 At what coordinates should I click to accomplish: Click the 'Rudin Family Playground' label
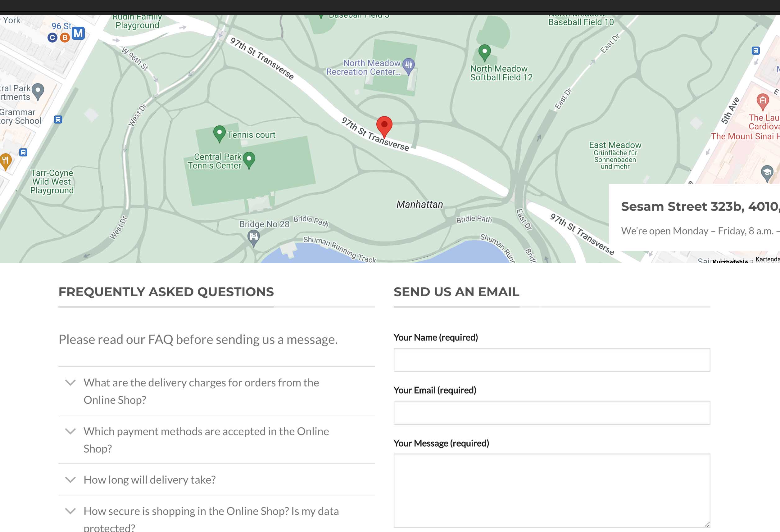click(x=137, y=22)
